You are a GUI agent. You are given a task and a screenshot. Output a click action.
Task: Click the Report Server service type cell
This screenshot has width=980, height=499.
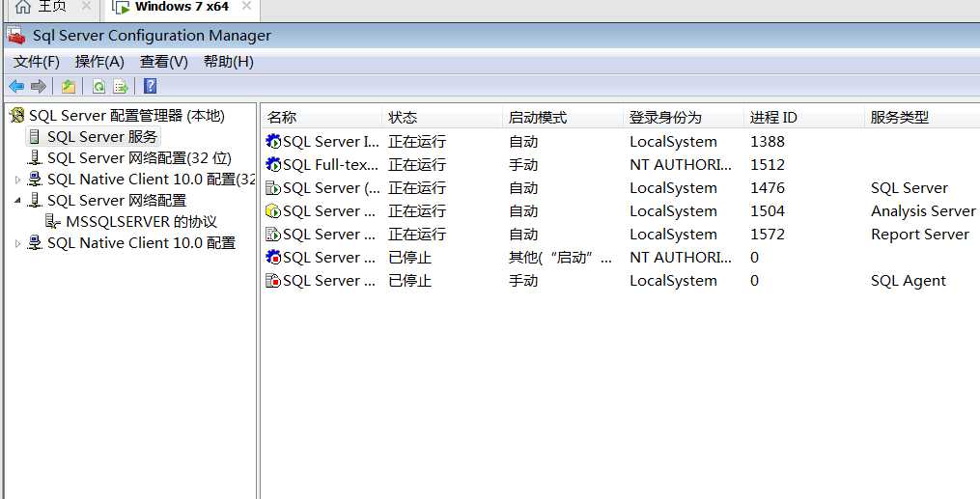[x=920, y=235]
